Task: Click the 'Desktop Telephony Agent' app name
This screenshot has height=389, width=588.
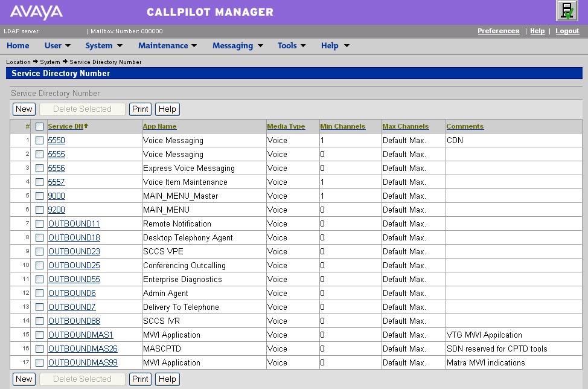Action: click(188, 238)
